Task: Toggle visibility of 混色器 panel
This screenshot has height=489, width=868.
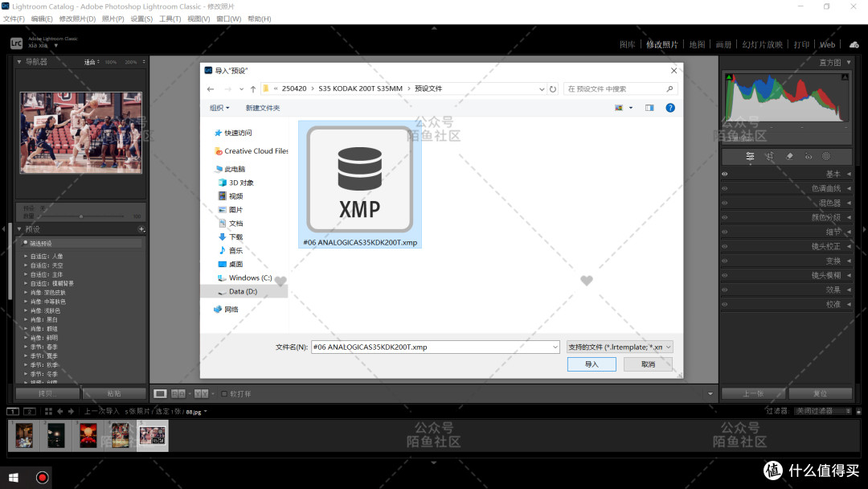Action: [x=725, y=203]
